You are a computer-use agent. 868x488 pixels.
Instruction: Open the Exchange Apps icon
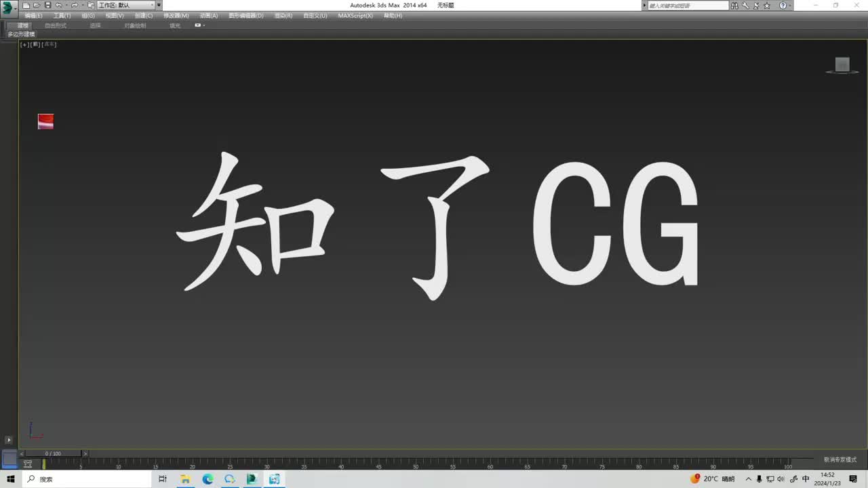pyautogui.click(x=756, y=5)
